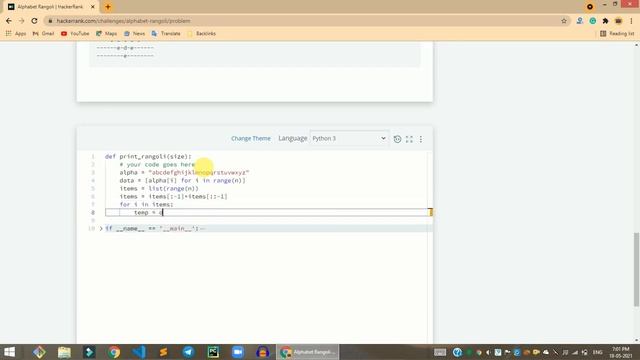640x360 pixels.
Task: Open File Explorer from the taskbar
Action: click(x=64, y=352)
